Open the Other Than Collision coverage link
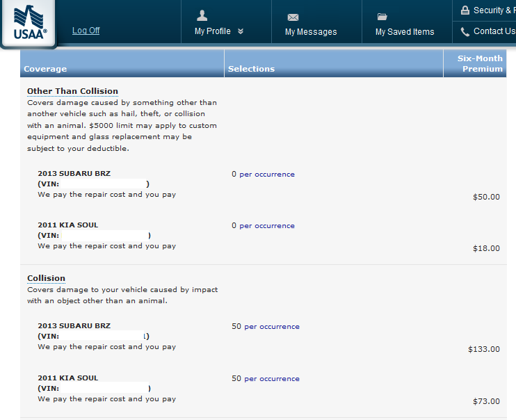This screenshot has width=516, height=420. click(72, 91)
